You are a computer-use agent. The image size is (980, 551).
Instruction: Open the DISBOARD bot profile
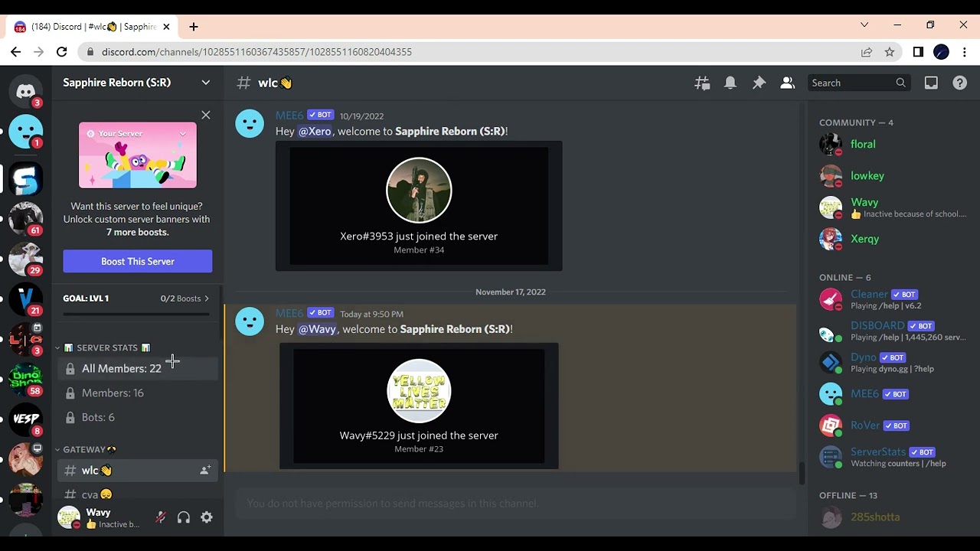(x=890, y=331)
